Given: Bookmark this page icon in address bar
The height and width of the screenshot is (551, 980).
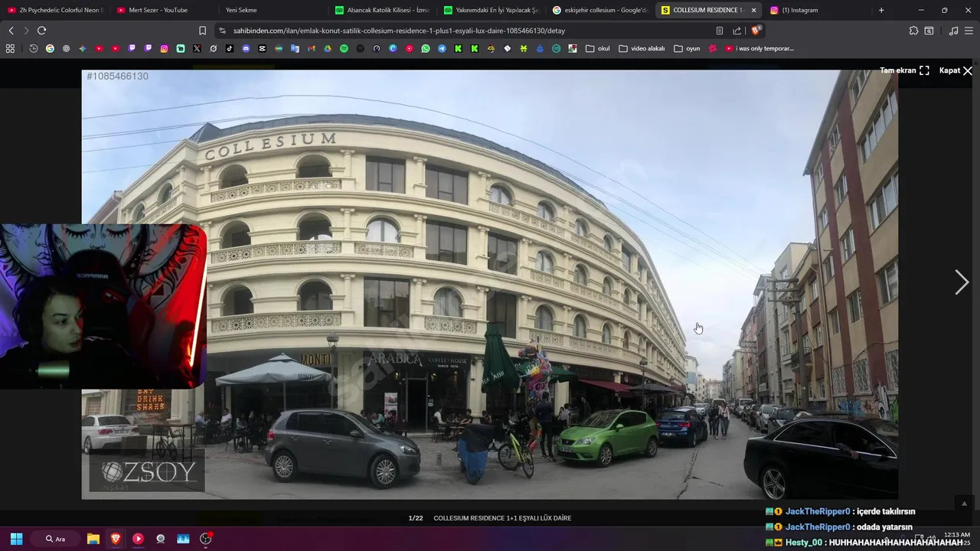Looking at the screenshot, I should click(x=202, y=31).
